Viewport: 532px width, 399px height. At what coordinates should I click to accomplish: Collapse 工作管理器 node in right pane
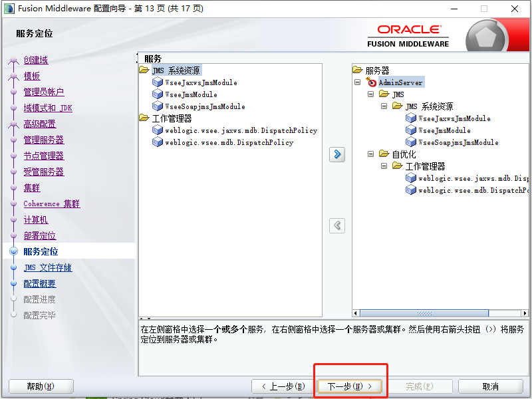pos(384,166)
